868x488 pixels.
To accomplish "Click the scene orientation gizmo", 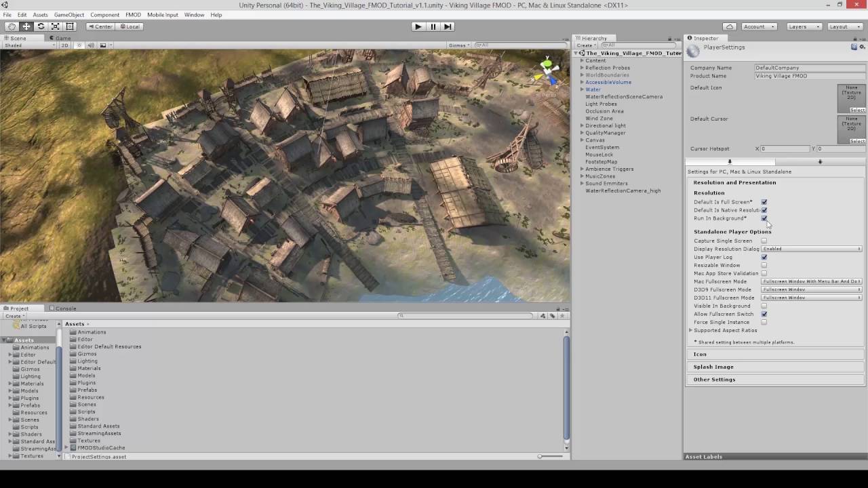I will coord(548,71).
